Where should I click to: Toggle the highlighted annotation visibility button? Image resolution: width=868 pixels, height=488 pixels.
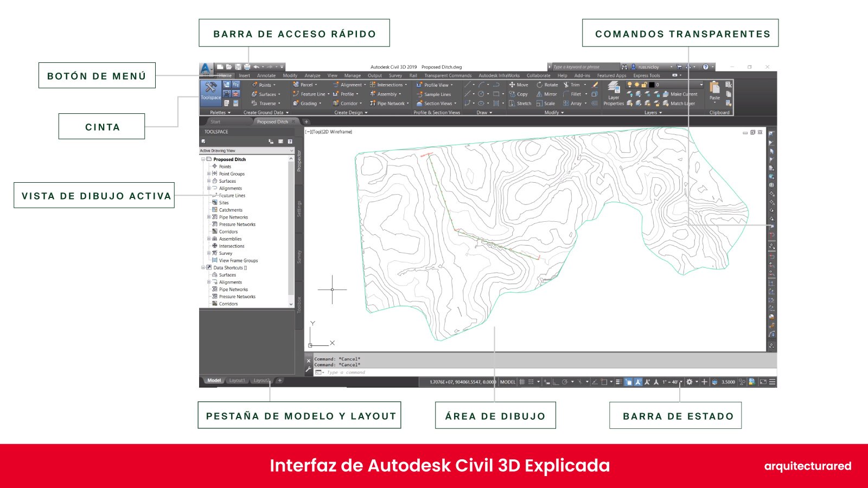(x=638, y=382)
